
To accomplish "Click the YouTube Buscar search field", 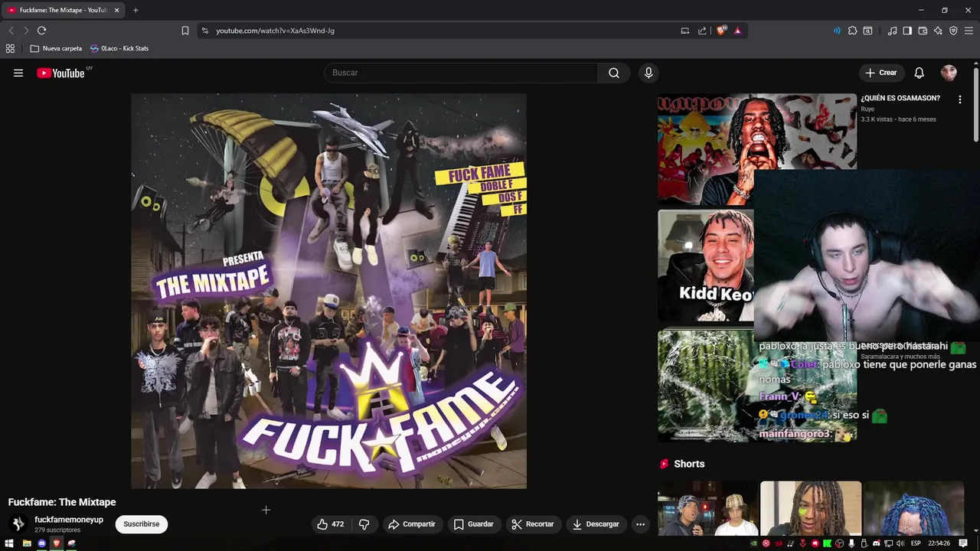I will (x=462, y=73).
